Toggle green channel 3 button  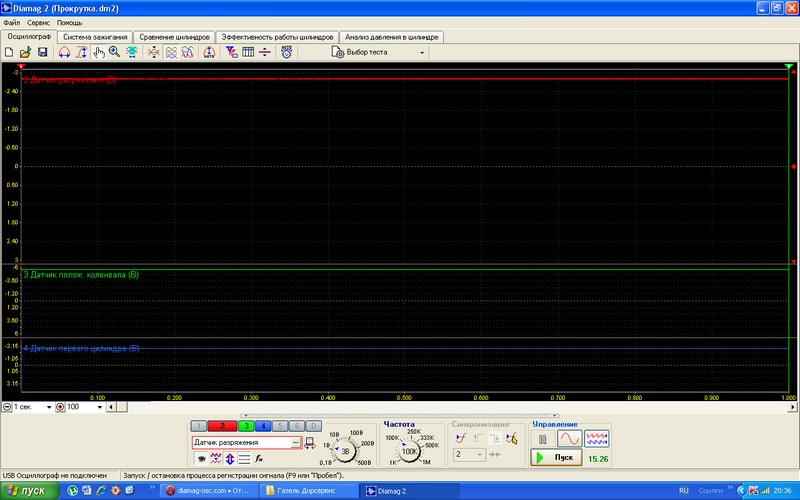(246, 426)
